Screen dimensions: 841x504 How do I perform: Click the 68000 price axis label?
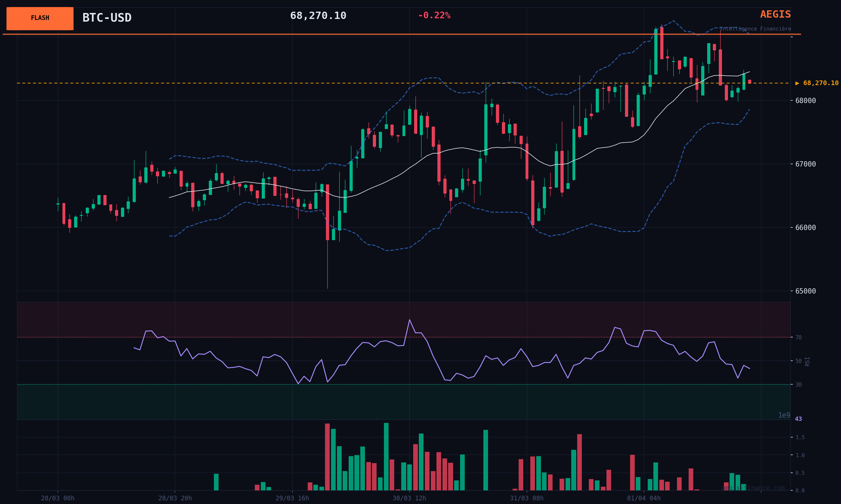tap(805, 100)
